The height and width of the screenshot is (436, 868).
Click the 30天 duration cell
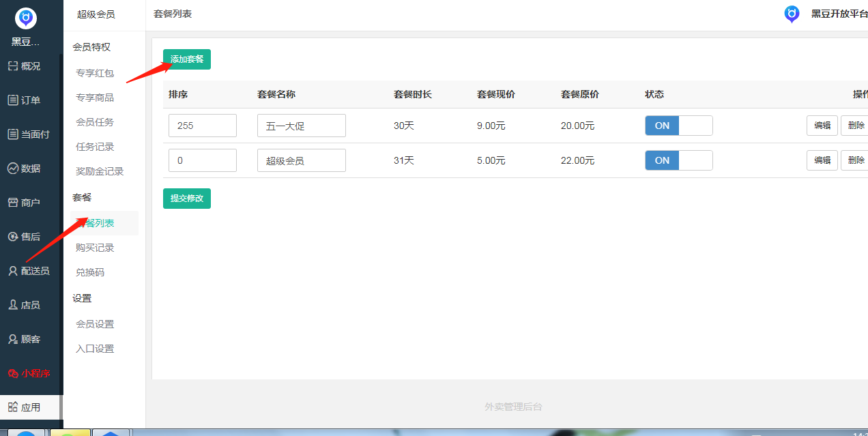pyautogui.click(x=404, y=126)
